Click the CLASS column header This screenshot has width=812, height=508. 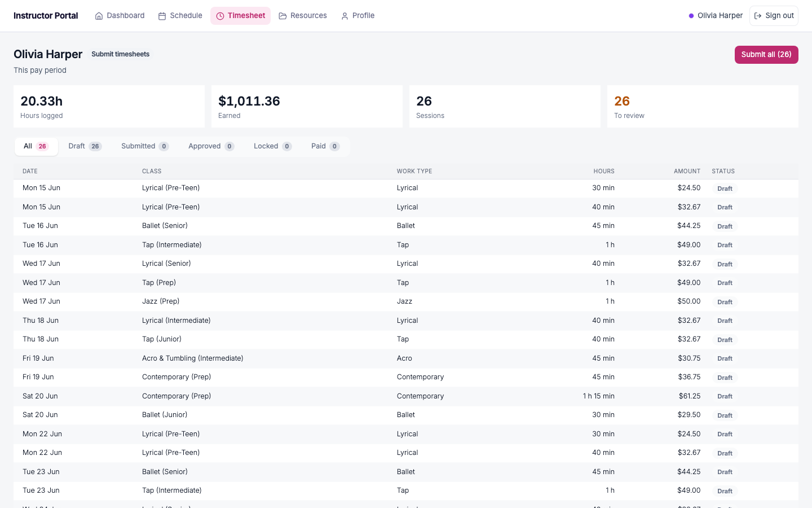click(152, 171)
